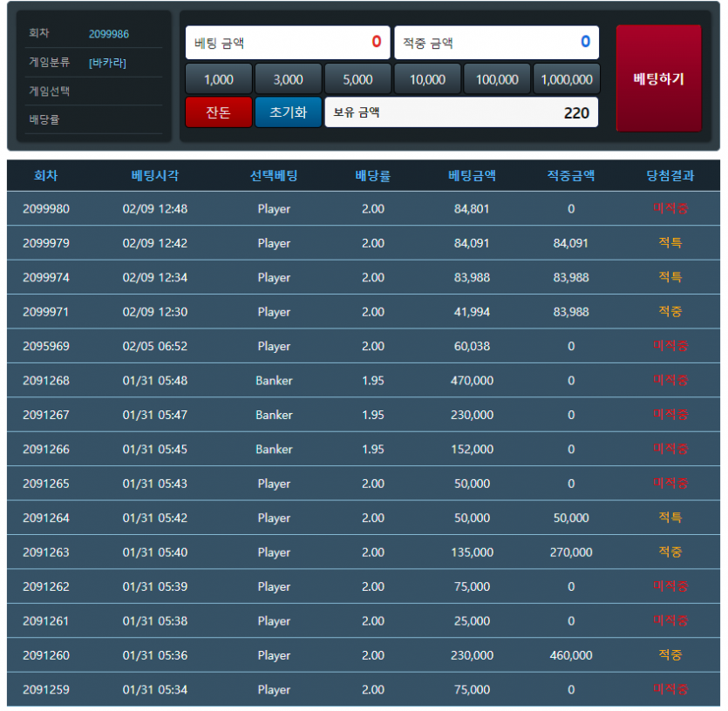Click the 미적중 result for round 2091261
728x711 pixels.
(x=670, y=620)
